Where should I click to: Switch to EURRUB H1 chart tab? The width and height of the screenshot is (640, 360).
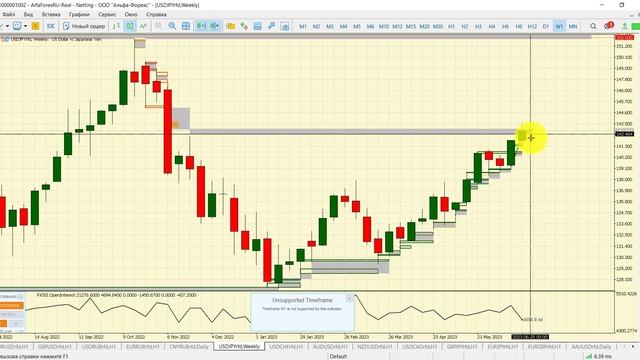(x=142, y=347)
